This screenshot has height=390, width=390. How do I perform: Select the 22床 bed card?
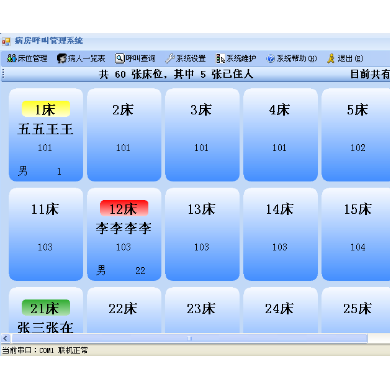[124, 310]
